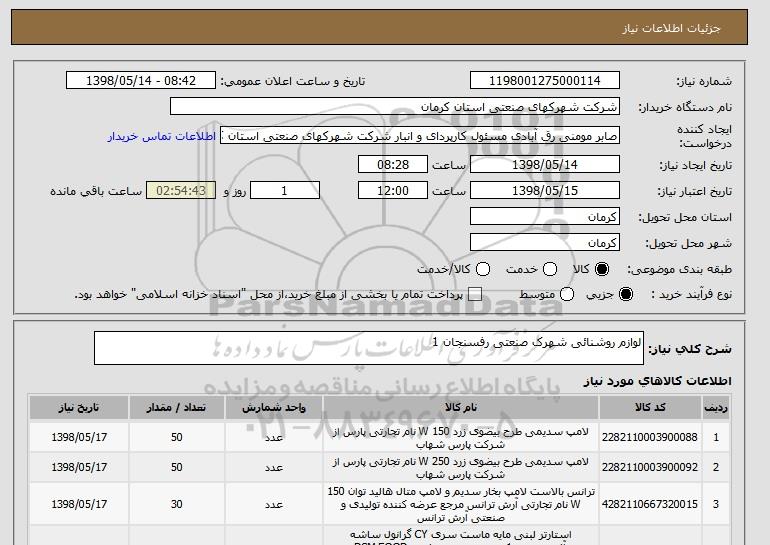The height and width of the screenshot is (545, 770).
Task: Click the تاریخ نیاز column header
Action: (x=79, y=408)
